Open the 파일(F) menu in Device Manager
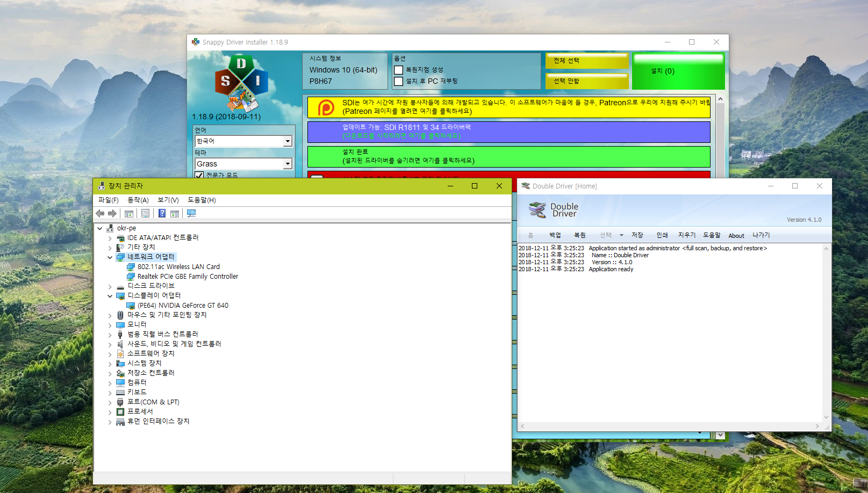Screen dimensions: 868x493 [108, 200]
